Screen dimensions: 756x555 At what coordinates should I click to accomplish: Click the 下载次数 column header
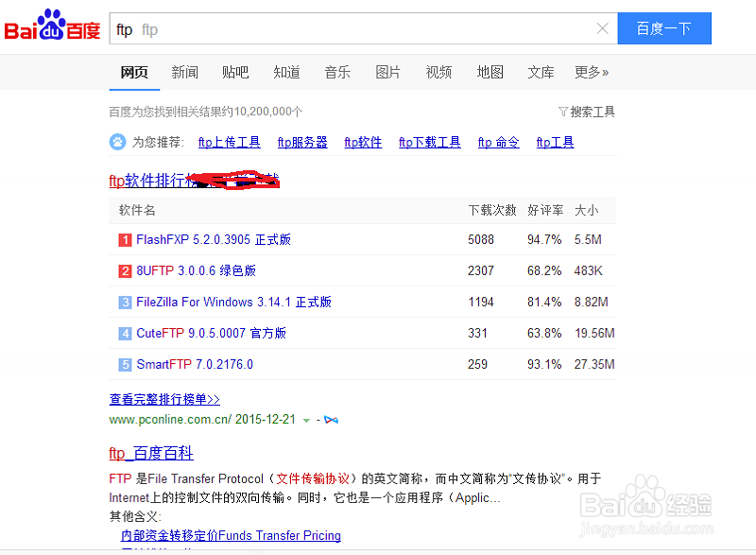click(492, 210)
